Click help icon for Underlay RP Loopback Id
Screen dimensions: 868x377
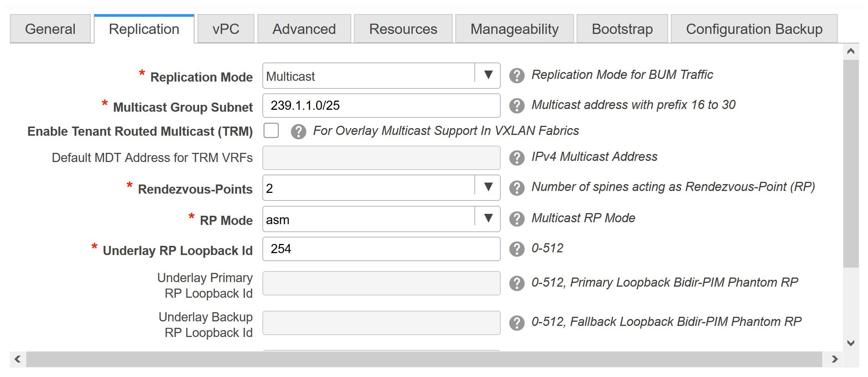tap(517, 249)
